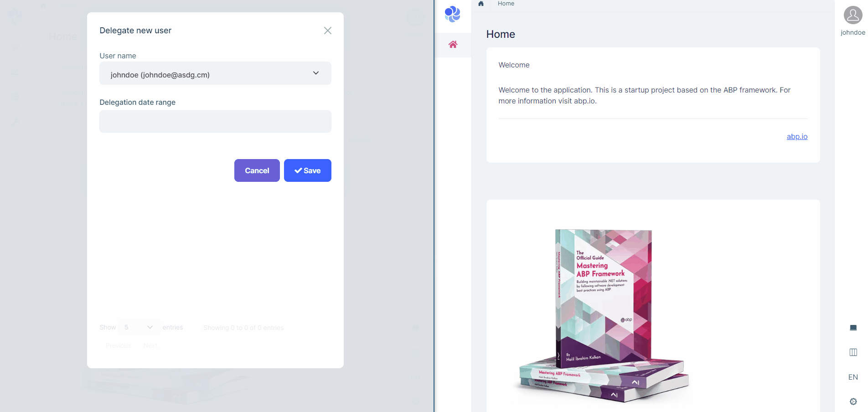Open the johndoe user avatar menu

852,15
